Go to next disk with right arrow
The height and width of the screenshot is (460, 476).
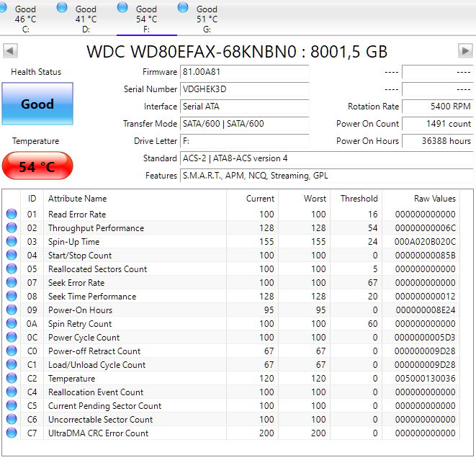pyautogui.click(x=465, y=50)
